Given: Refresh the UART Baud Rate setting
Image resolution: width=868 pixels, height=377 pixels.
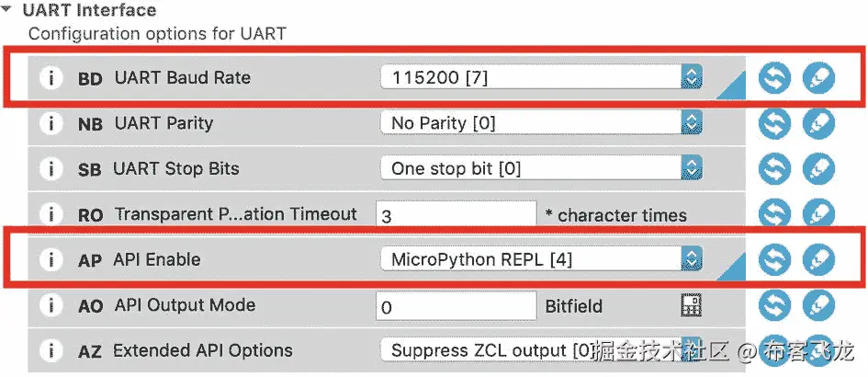Looking at the screenshot, I should pos(774,78).
